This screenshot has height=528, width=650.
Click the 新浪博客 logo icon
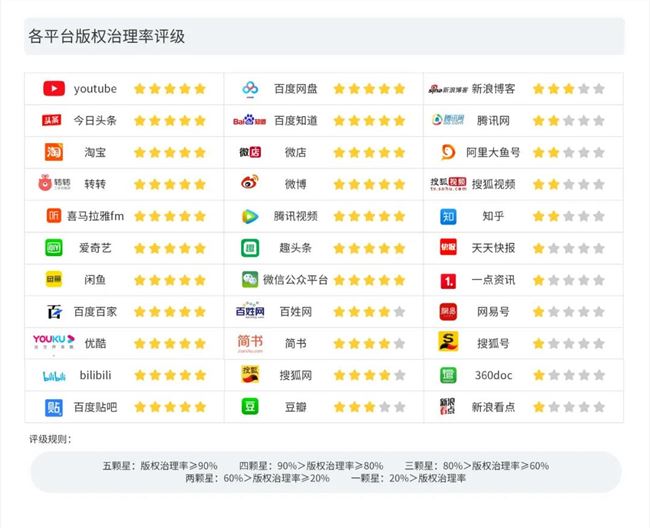[448, 89]
